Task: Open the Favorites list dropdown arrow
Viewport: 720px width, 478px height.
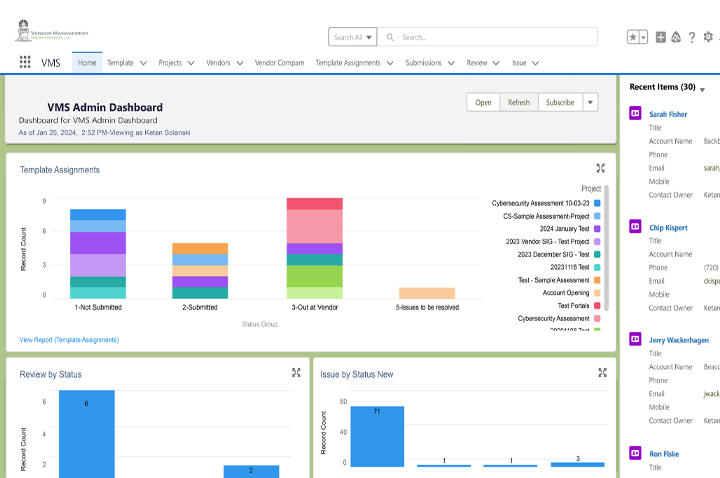Action: (x=643, y=37)
